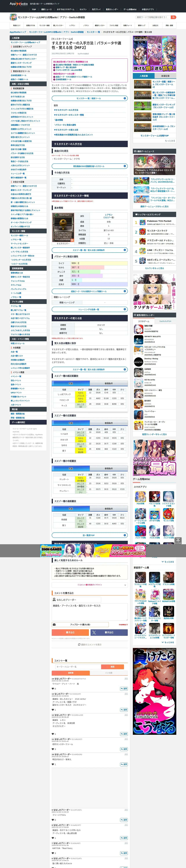This screenshot has width=186, height=868.
Task: Open the ウツロノハネ攻略 icon
Action: click(x=140, y=578)
